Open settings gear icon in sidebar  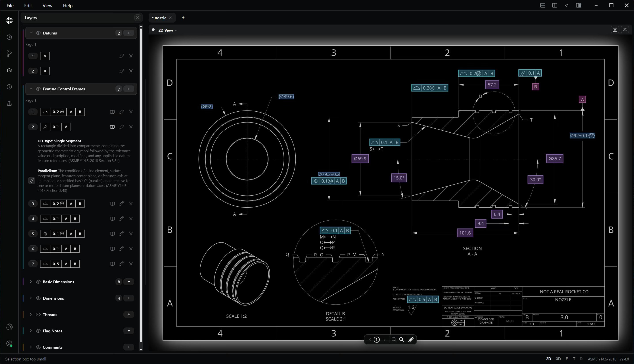pyautogui.click(x=9, y=327)
